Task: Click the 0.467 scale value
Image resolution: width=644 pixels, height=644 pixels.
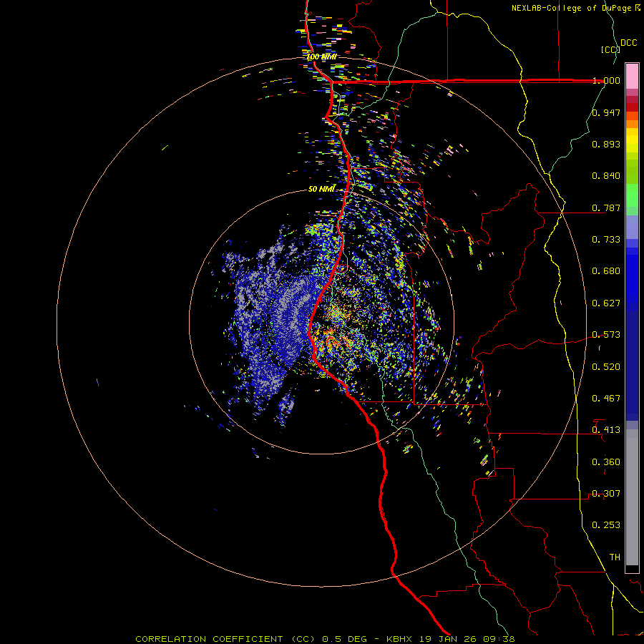Action: (606, 399)
